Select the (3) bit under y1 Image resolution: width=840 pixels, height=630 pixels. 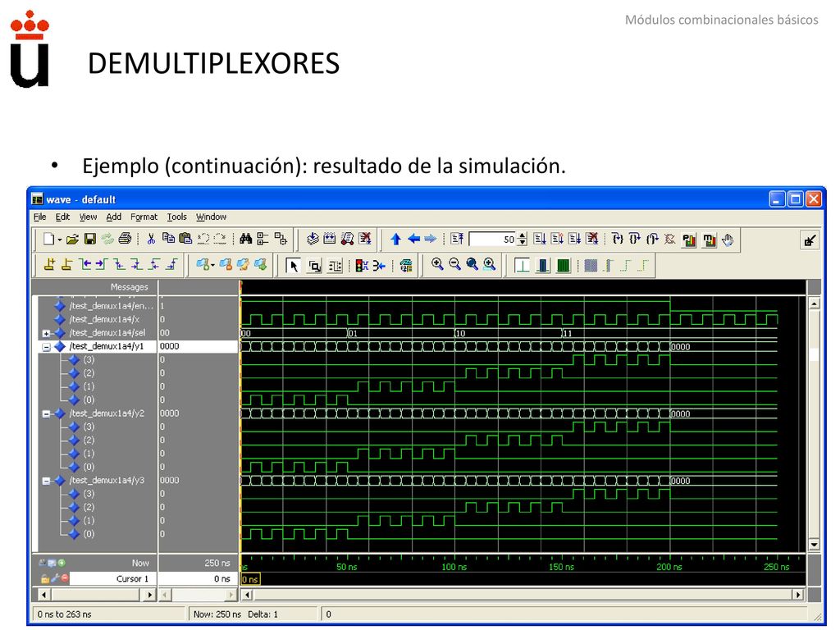tap(89, 359)
